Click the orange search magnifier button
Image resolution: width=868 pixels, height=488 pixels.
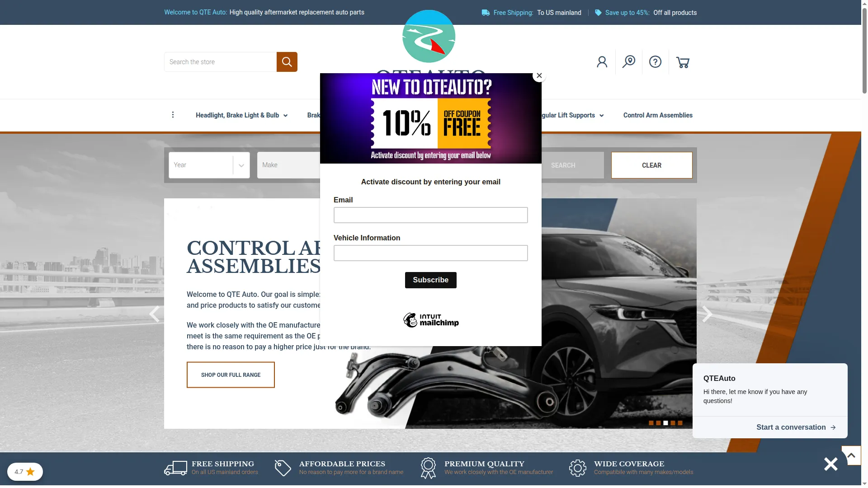pos(287,62)
